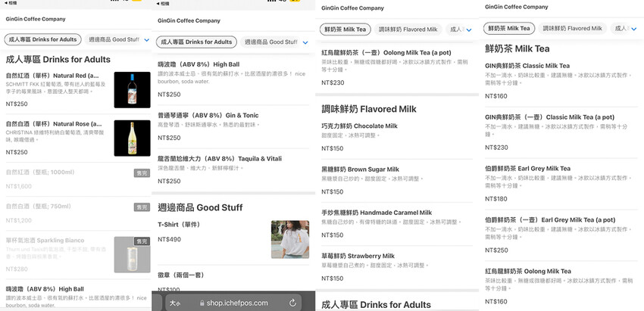The height and width of the screenshot is (311, 644).
Task: Tap sold-out badge on 750ml white wine bottle
Action: [x=142, y=207]
